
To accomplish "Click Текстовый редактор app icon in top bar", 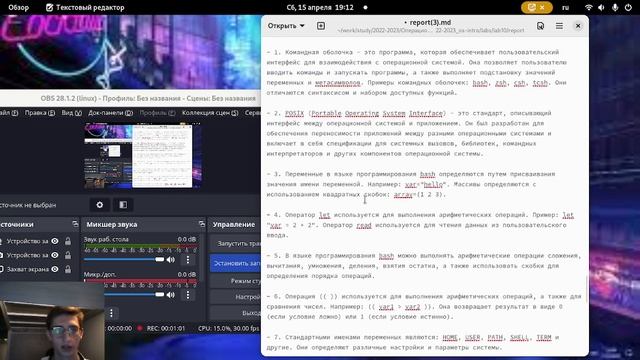I will tap(49, 7).
